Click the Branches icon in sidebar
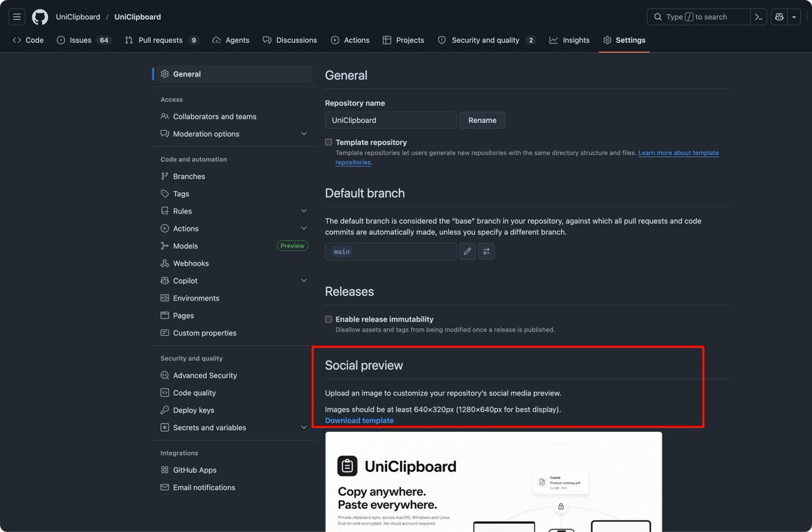The height and width of the screenshot is (532, 812). (x=164, y=177)
